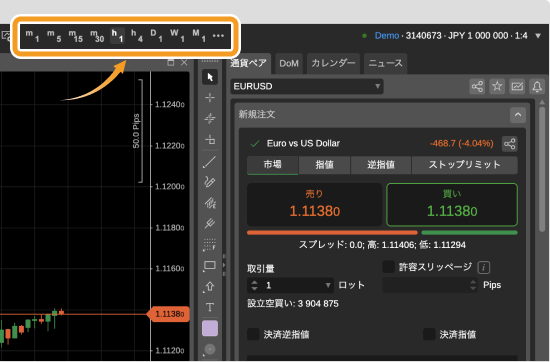Click the slippage Pips input field
The image size is (550, 362).
point(430,285)
